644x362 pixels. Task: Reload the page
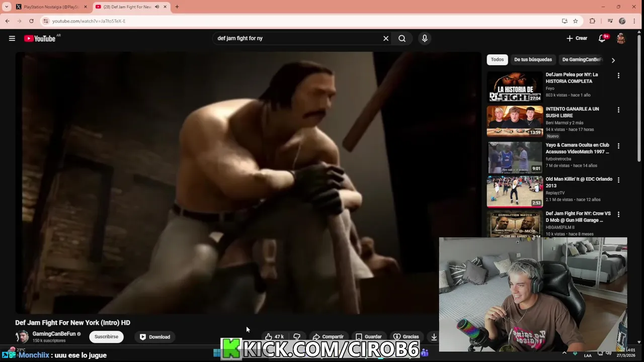click(x=31, y=21)
